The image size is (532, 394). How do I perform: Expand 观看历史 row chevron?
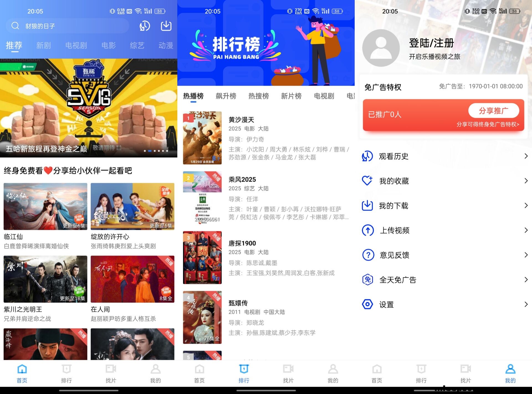click(x=526, y=156)
